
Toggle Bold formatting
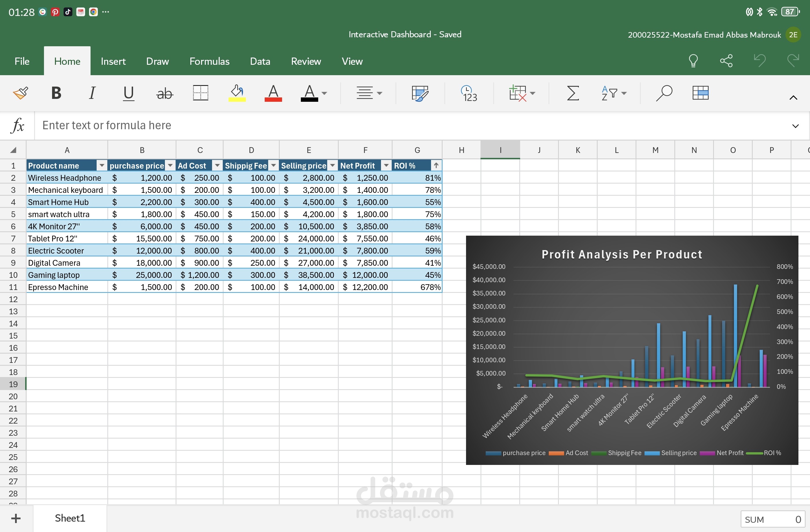click(56, 93)
